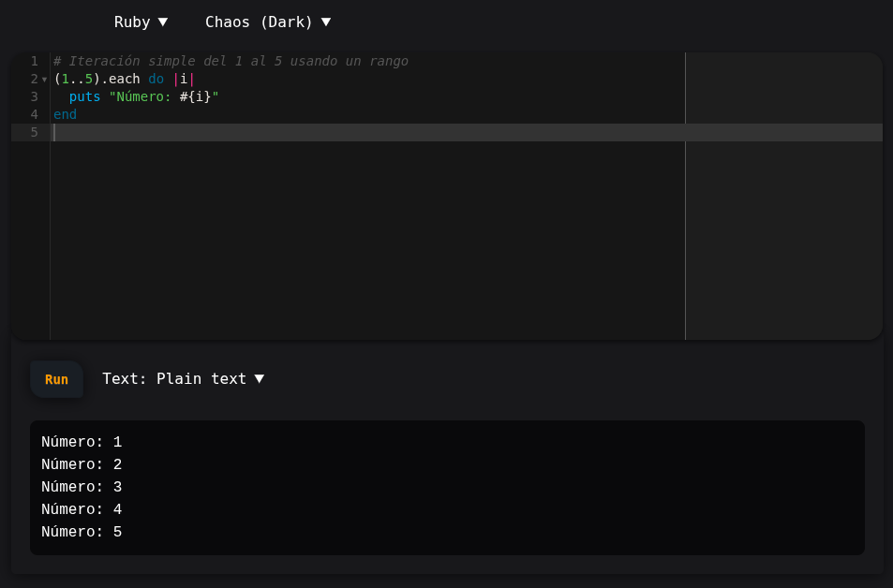Viewport: 893px width, 588px height.
Task: Place cursor in the Spanish comment line
Action: 231,61
